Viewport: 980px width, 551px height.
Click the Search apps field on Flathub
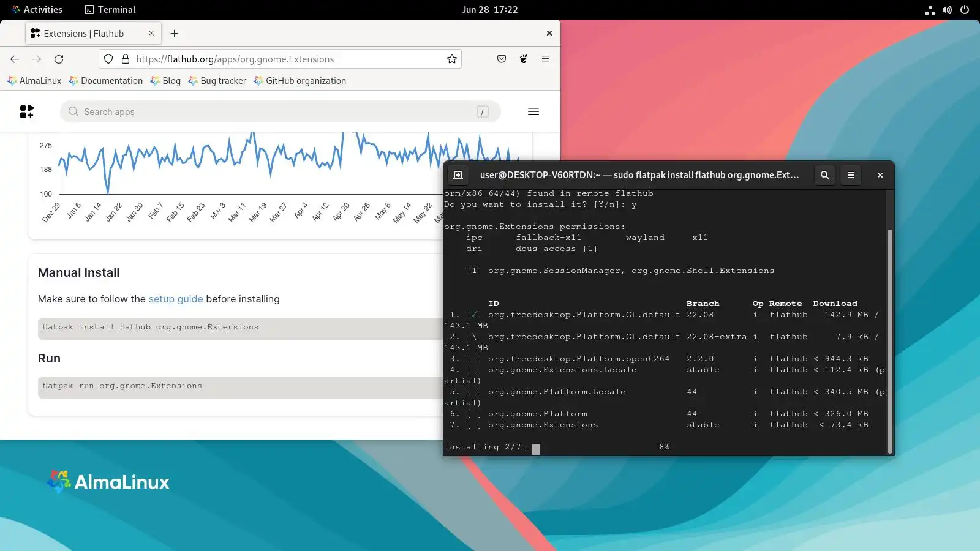click(281, 111)
